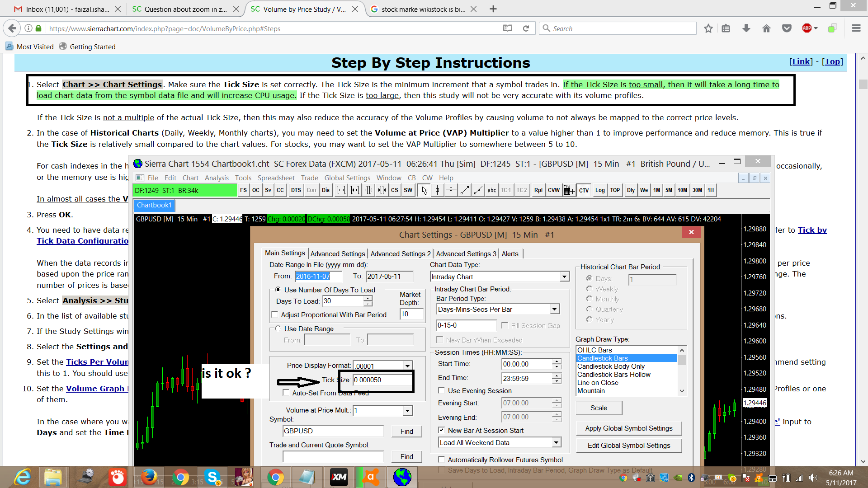868x488 pixels.
Task: Click the Log scale toolbar button
Action: 599,190
